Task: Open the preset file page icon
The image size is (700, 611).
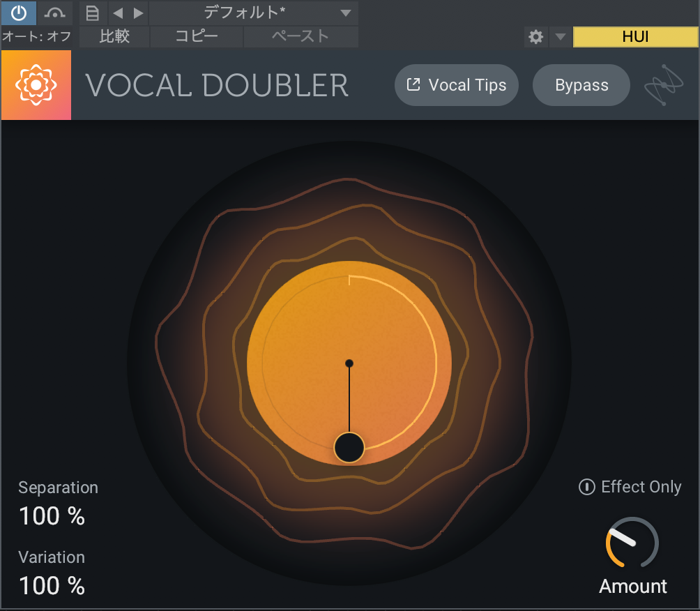Action: 93,13
